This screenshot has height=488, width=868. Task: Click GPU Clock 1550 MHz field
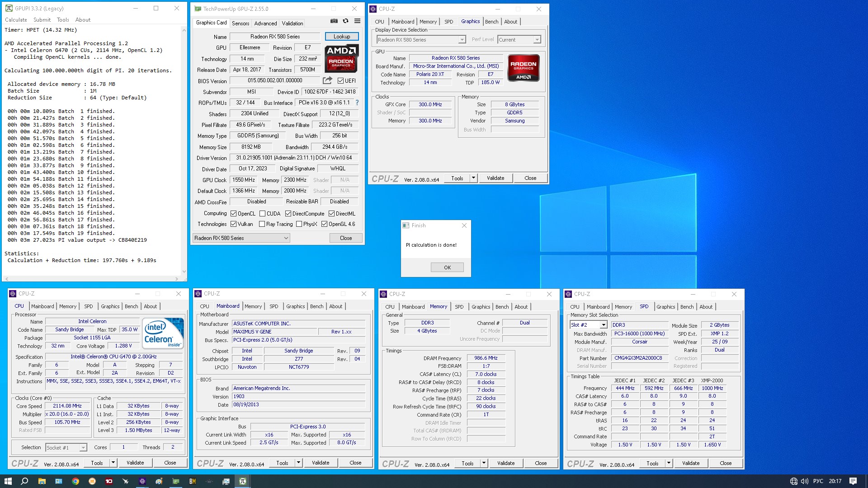244,180
